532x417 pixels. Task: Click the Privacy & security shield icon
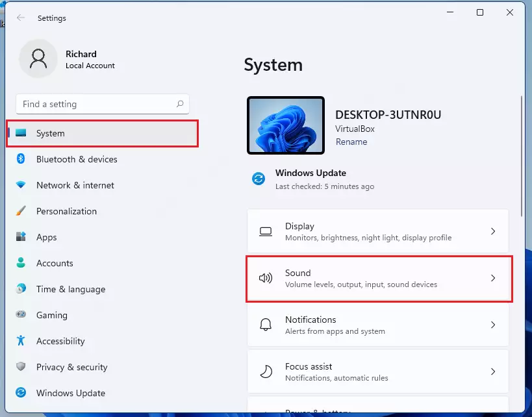(x=21, y=366)
